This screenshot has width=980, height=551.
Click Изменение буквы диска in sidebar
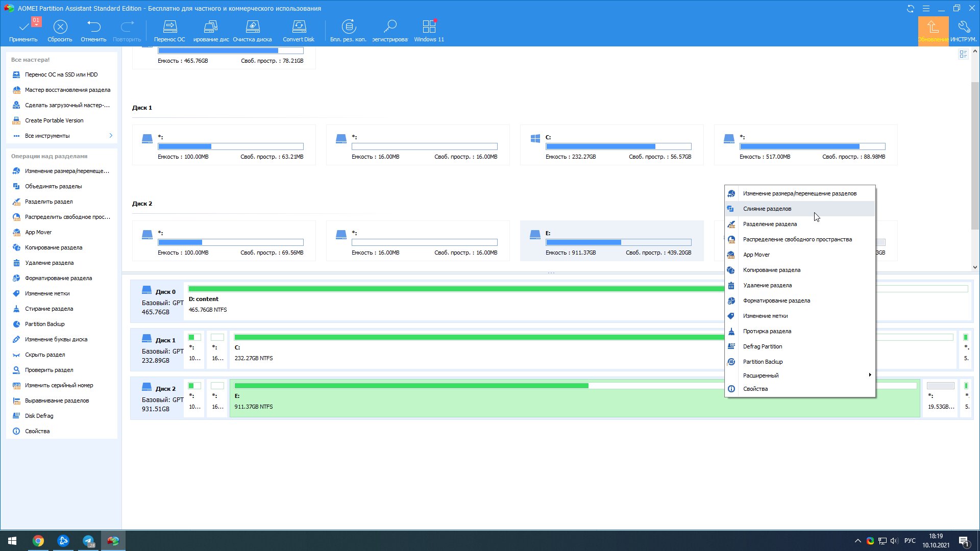[x=56, y=339]
